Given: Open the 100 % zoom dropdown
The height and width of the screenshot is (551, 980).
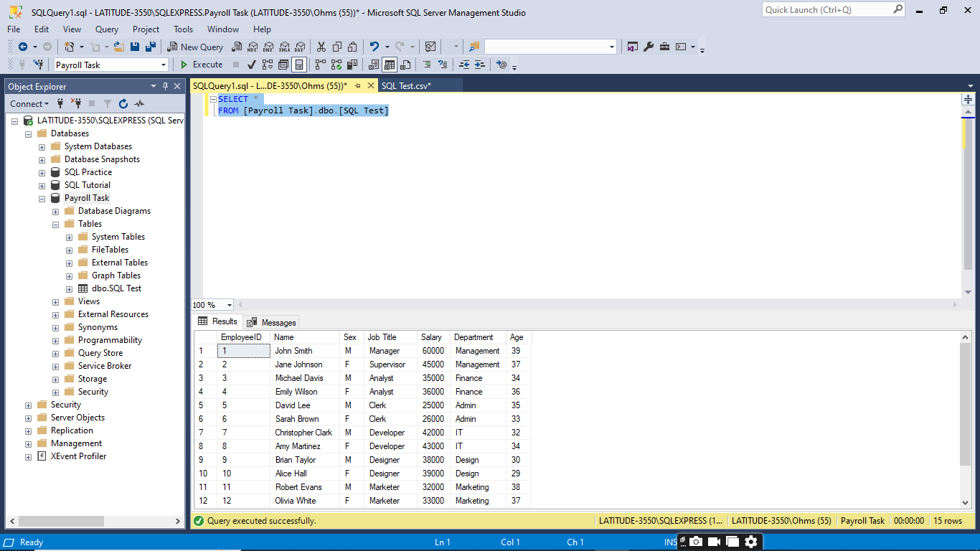Looking at the screenshot, I should click(x=230, y=305).
